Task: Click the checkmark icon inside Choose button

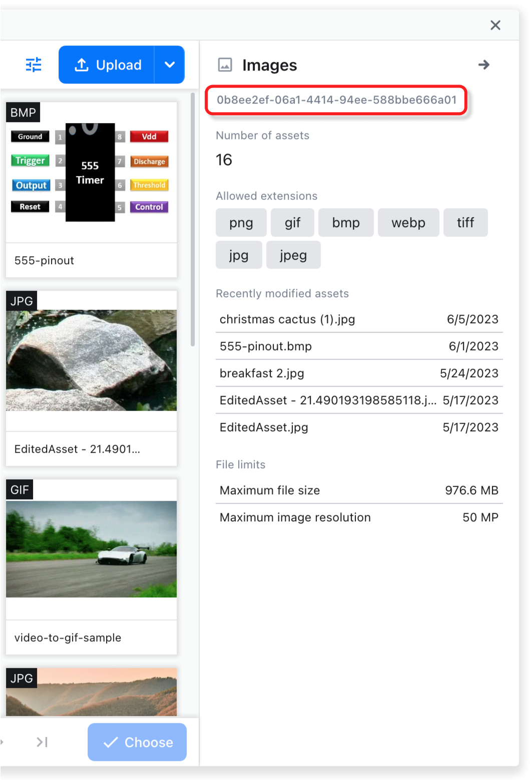Action: tap(112, 742)
